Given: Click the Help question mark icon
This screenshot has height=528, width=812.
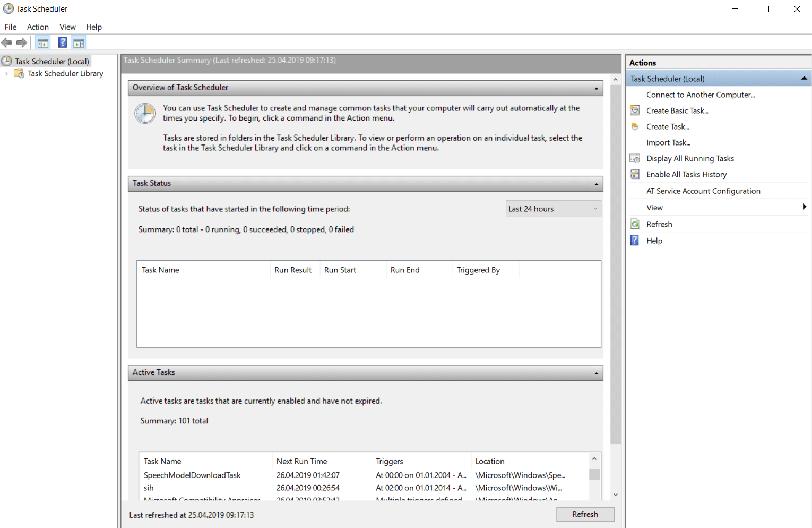Looking at the screenshot, I should click(x=635, y=240).
